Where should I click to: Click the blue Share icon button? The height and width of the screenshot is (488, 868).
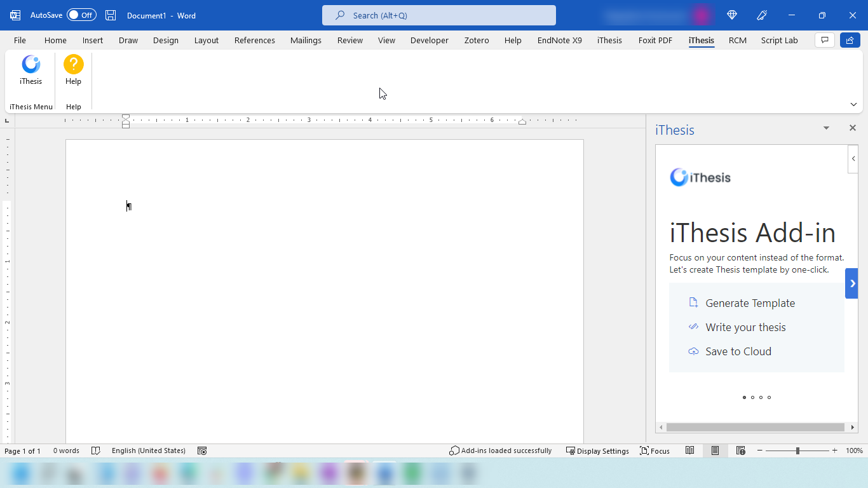(x=850, y=40)
